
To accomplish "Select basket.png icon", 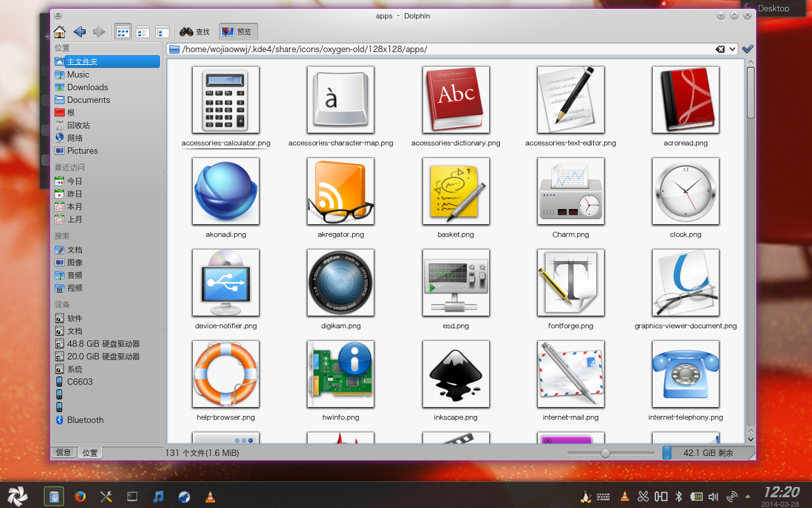I will [455, 191].
